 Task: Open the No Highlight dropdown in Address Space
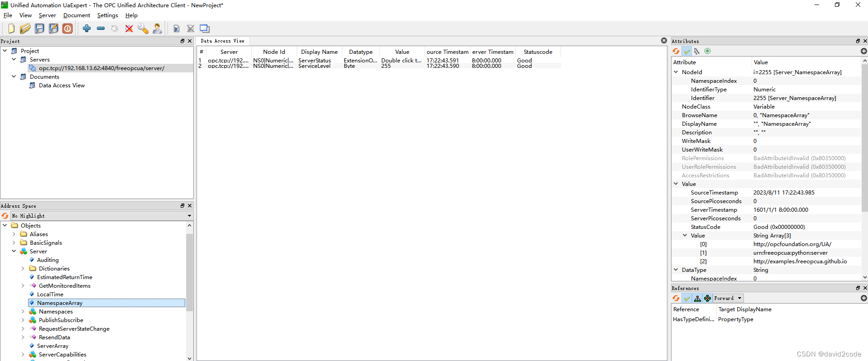tap(102, 216)
